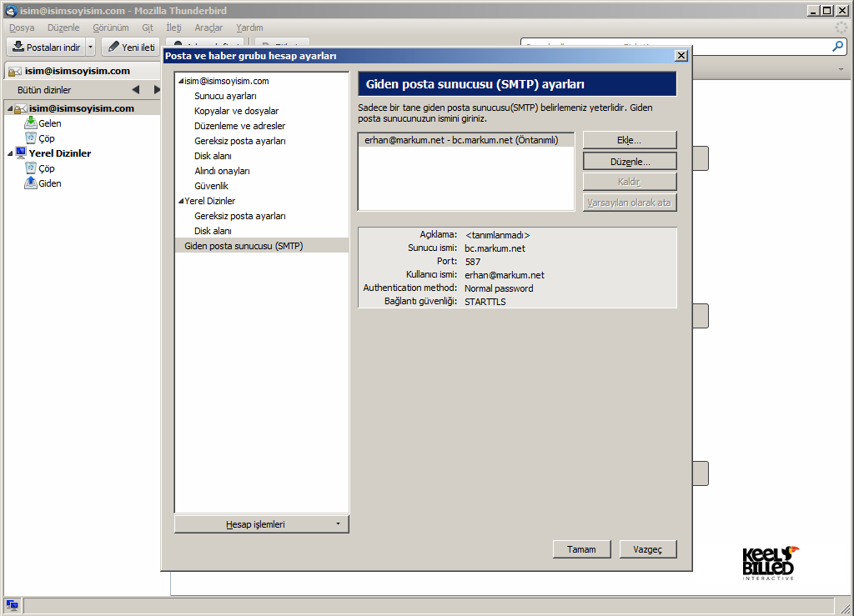Open the İleti menu
The image size is (854, 616).
click(x=173, y=28)
